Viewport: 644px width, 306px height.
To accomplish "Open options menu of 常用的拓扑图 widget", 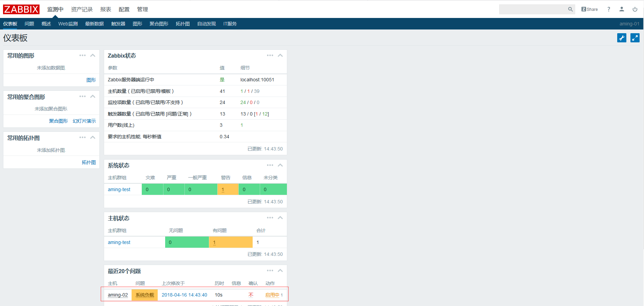I will 82,137.
